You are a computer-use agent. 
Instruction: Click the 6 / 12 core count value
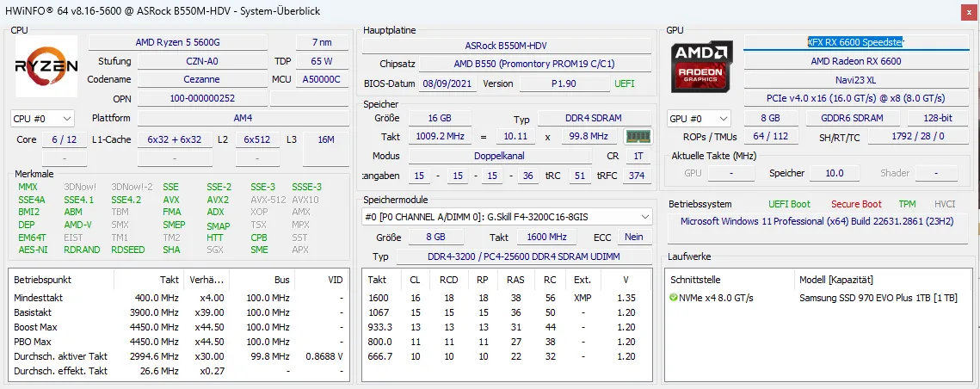(65, 139)
